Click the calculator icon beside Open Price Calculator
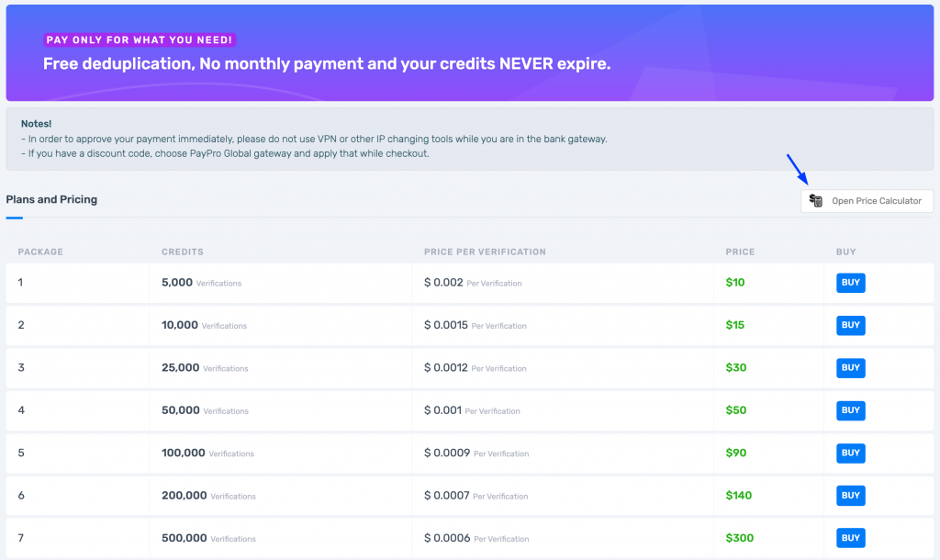This screenshot has height=560, width=940. click(816, 201)
